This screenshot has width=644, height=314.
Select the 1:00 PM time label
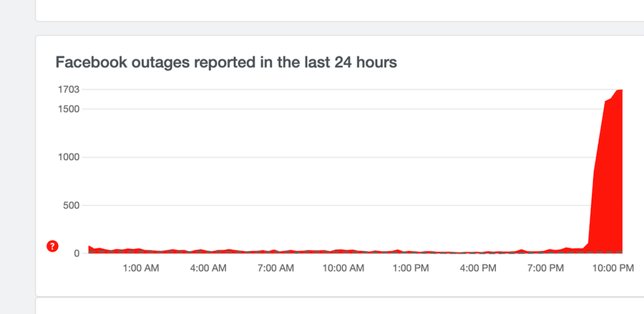(x=411, y=268)
